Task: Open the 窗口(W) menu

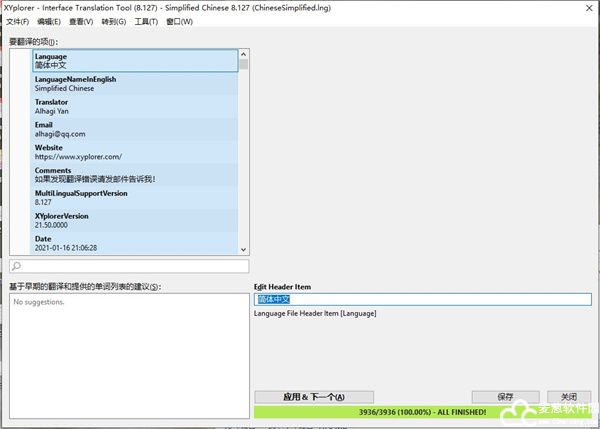Action: pos(180,21)
